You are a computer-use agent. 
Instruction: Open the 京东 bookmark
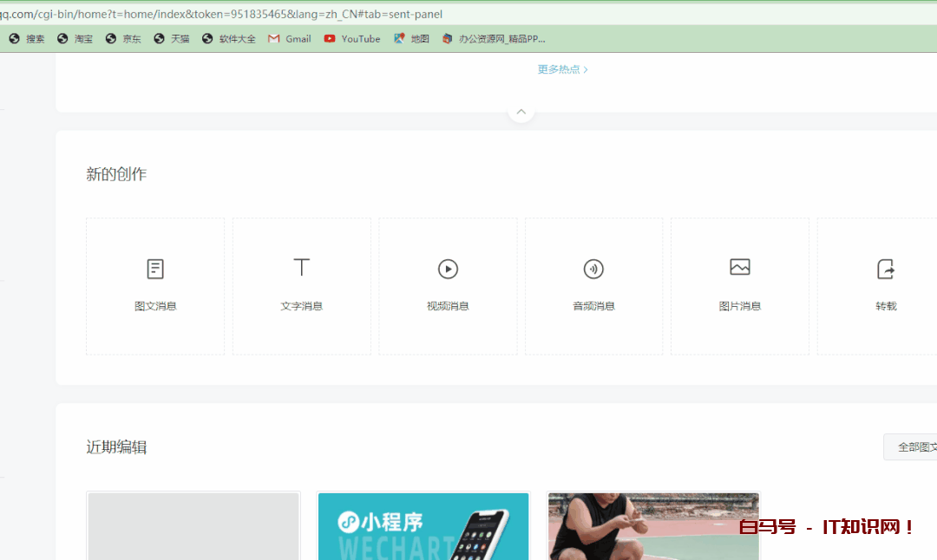click(123, 39)
